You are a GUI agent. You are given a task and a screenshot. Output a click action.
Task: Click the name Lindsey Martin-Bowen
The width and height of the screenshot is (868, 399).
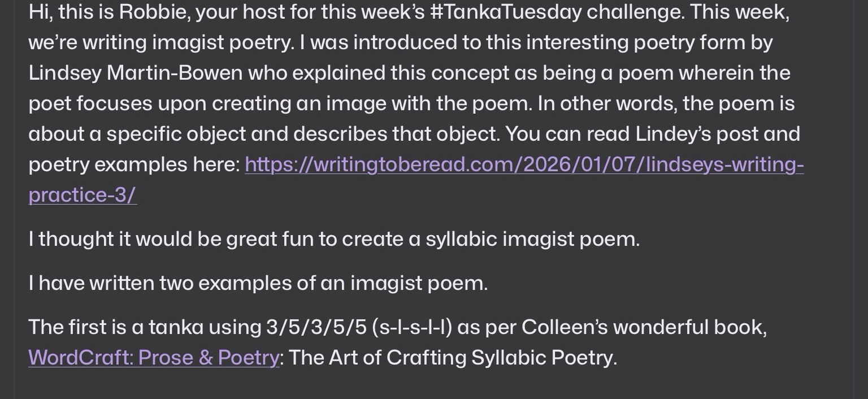pyautogui.click(x=136, y=73)
